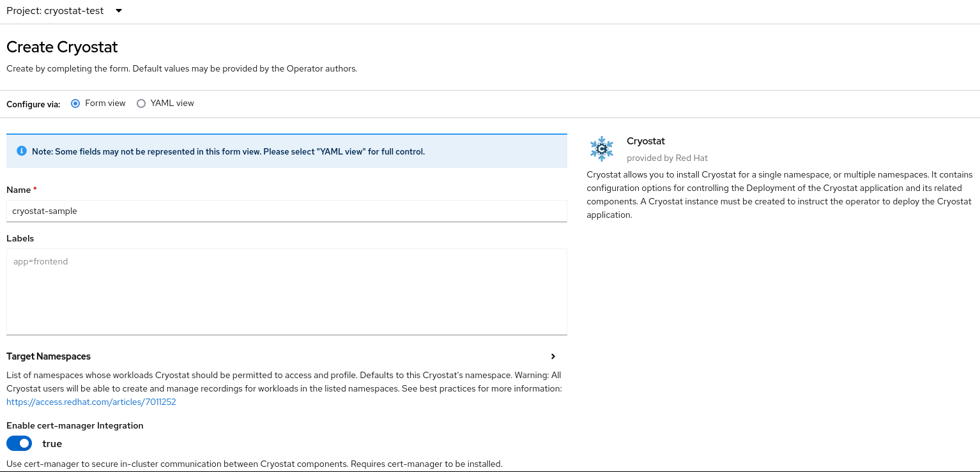Focus the Labels text area
This screenshot has height=472, width=980.
click(286, 291)
